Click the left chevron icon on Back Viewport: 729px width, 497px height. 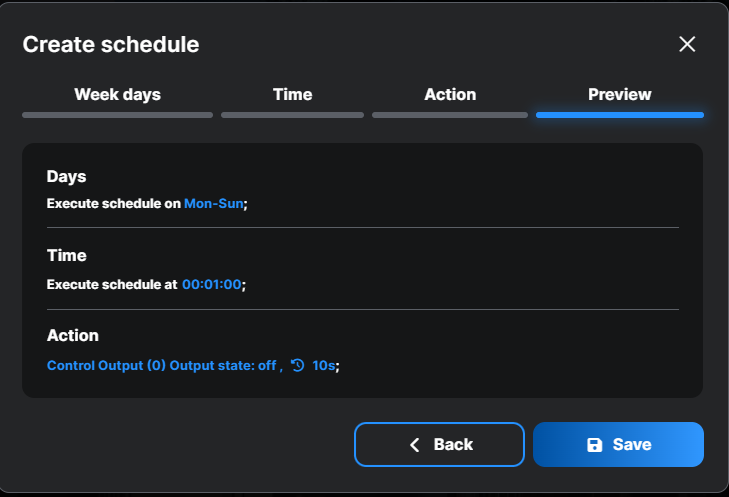pos(415,445)
